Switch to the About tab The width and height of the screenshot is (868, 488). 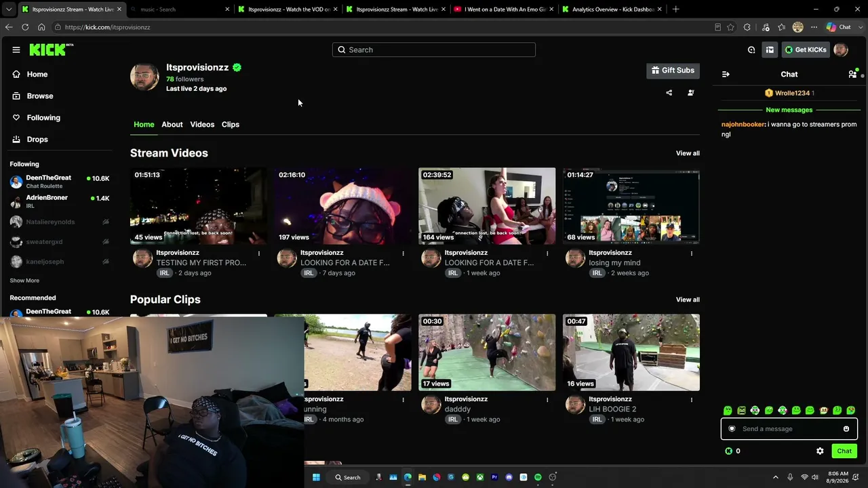click(172, 125)
